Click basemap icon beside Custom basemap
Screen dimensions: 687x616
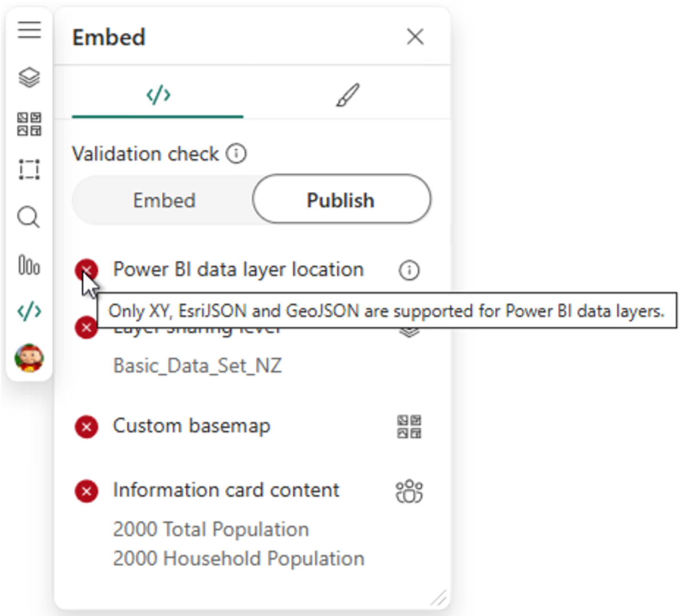point(409,427)
